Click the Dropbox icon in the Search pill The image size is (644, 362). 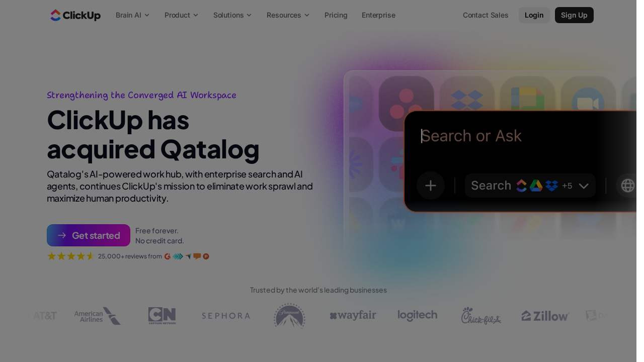pyautogui.click(x=551, y=186)
